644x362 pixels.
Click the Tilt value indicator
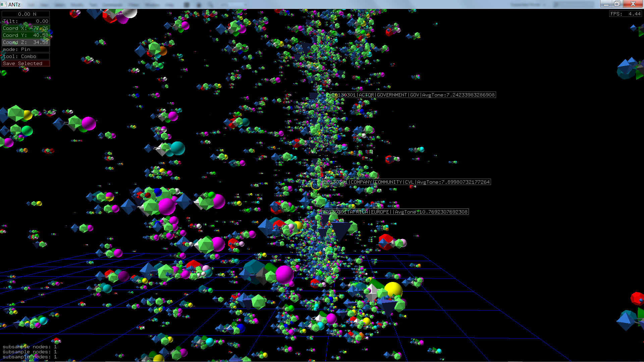(25, 21)
